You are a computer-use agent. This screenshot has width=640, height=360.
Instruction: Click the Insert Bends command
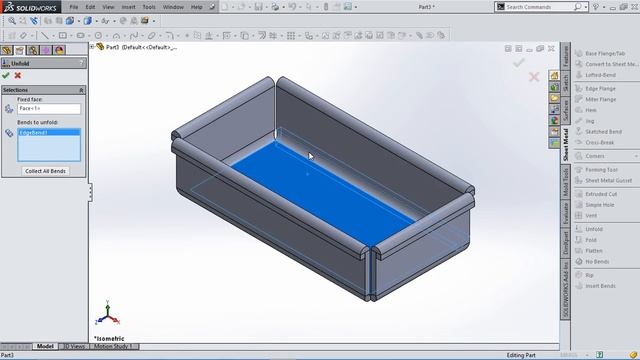point(596,286)
